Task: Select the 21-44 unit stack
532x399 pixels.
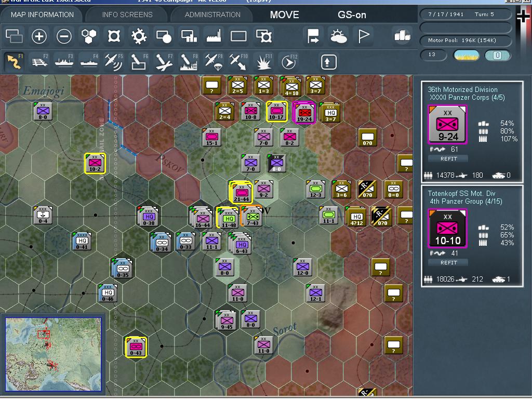Action: click(241, 193)
